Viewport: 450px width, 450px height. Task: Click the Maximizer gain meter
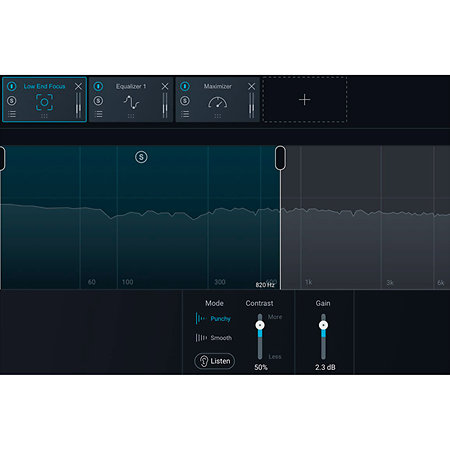click(x=251, y=105)
